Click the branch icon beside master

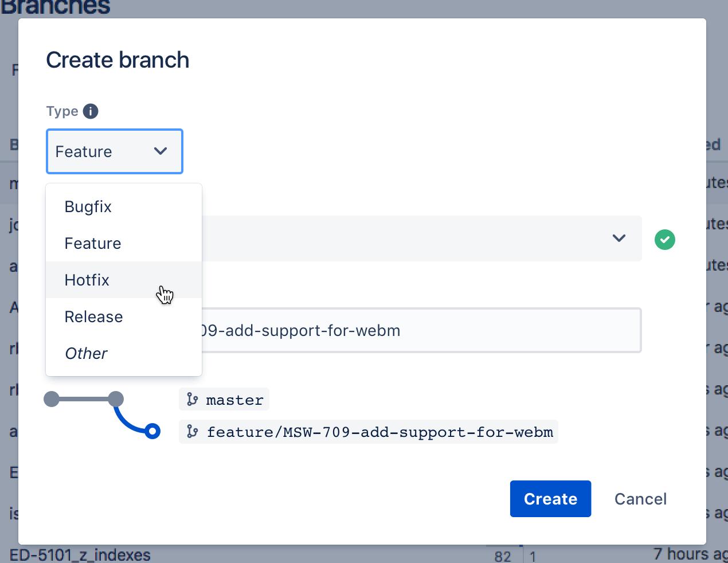click(193, 400)
